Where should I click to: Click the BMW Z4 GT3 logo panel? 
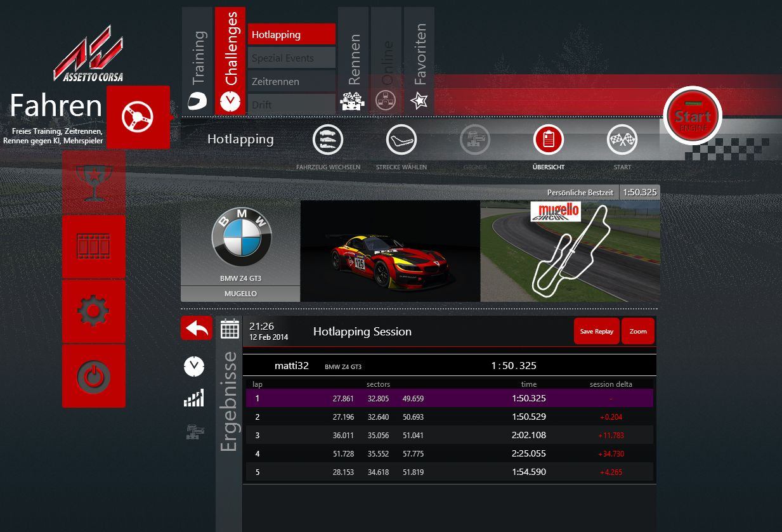(240, 243)
